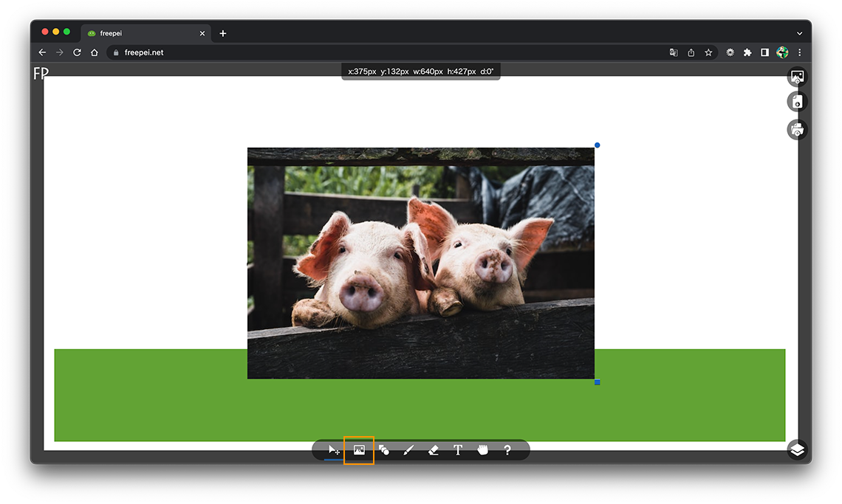This screenshot has width=842, height=504.
Task: Select the text T tool
Action: (457, 450)
